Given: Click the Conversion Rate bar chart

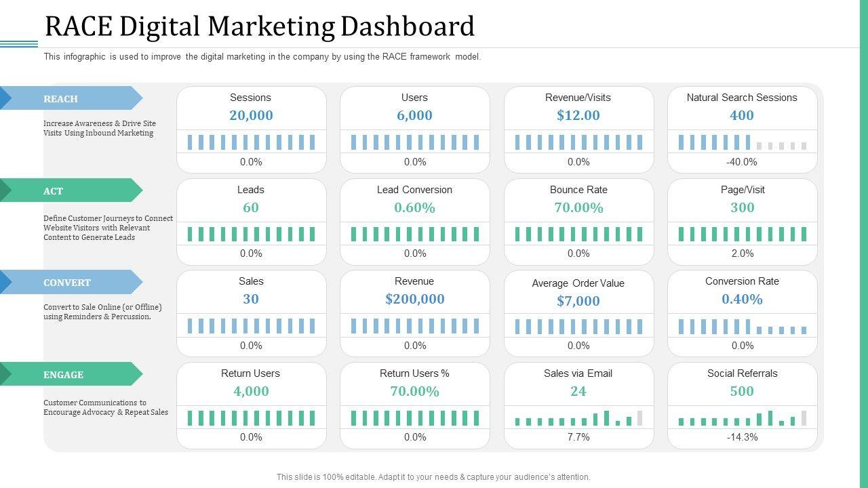Looking at the screenshot, I should (x=742, y=327).
